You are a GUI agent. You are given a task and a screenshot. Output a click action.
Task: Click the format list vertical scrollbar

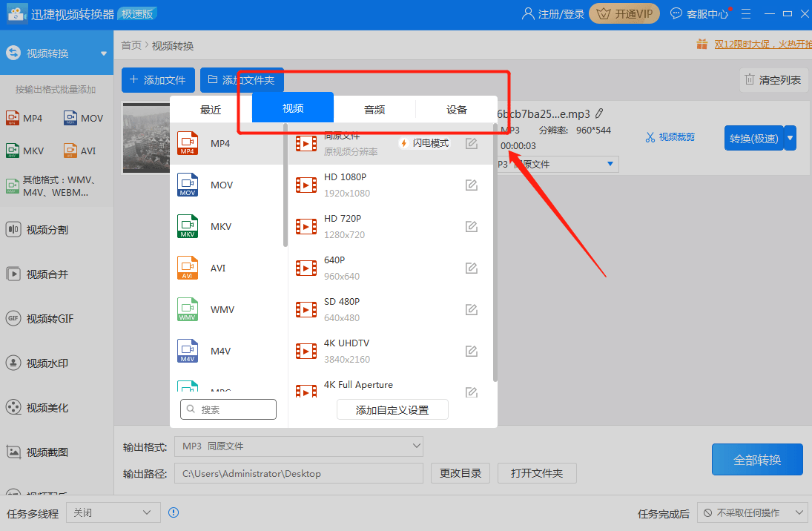[285, 185]
